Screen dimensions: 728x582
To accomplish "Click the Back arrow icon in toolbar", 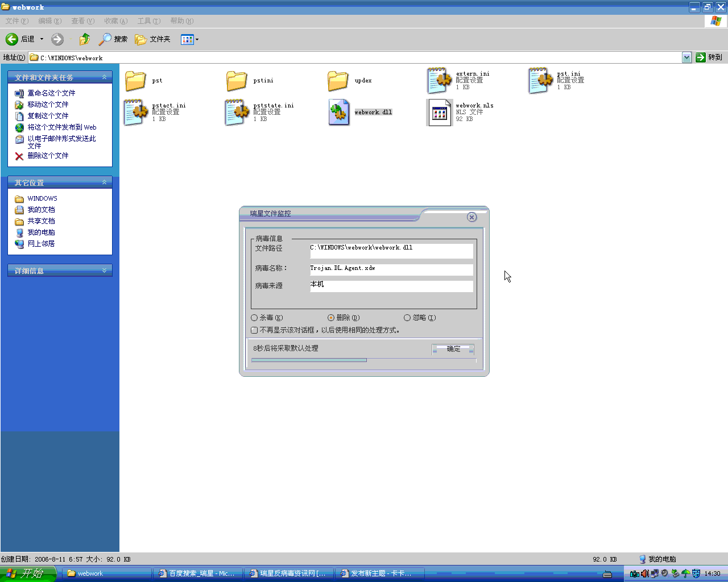I will (12, 39).
